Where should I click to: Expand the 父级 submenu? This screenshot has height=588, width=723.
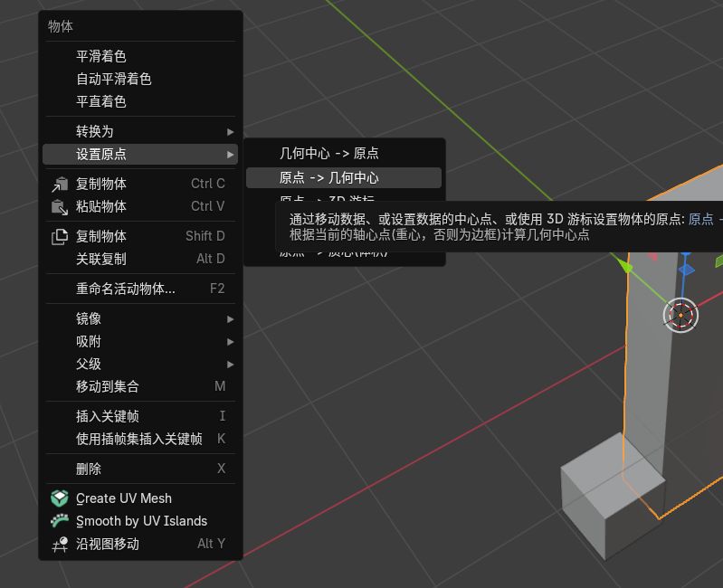coord(140,364)
